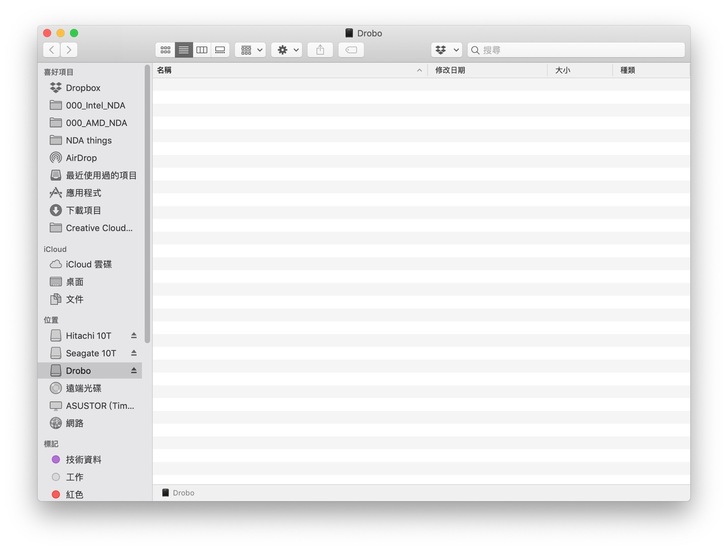
Task: Open recently used items (最近使用過的項目)
Action: [x=90, y=175]
